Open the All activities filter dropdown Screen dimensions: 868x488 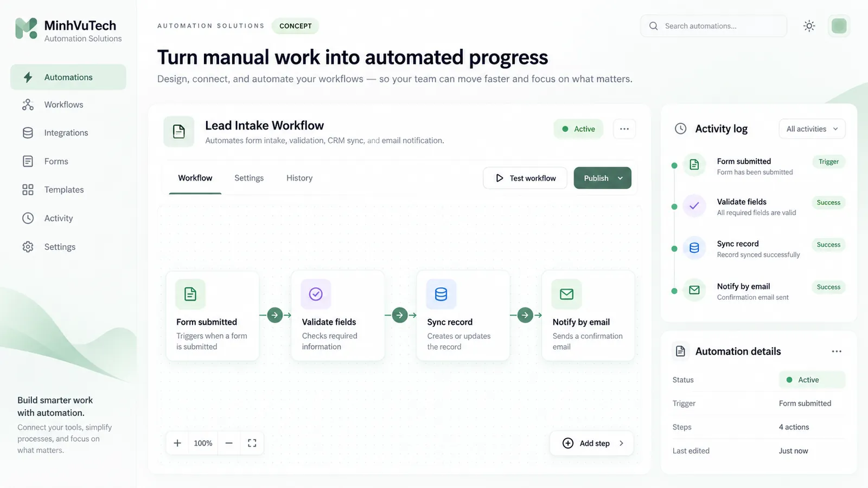click(812, 129)
